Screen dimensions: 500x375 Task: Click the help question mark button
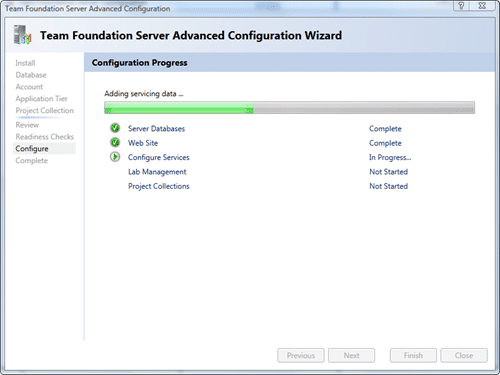[461, 6]
